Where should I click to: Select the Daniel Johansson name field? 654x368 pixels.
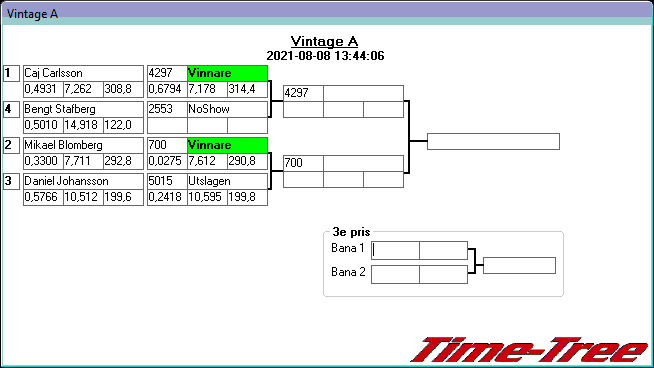(x=83, y=181)
